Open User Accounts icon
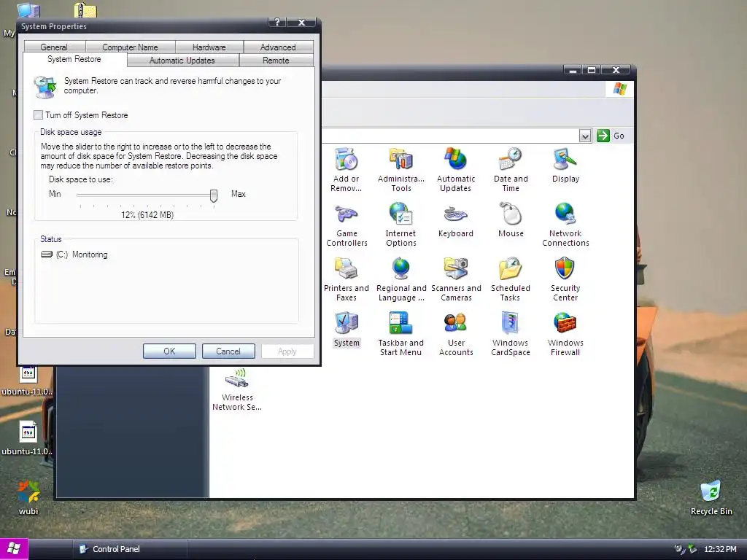Image resolution: width=747 pixels, height=560 pixels. coord(456,333)
